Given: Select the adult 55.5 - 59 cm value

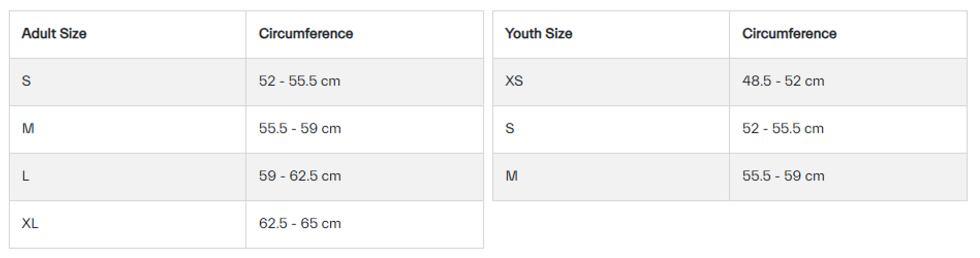Looking at the screenshot, I should 300,128.
